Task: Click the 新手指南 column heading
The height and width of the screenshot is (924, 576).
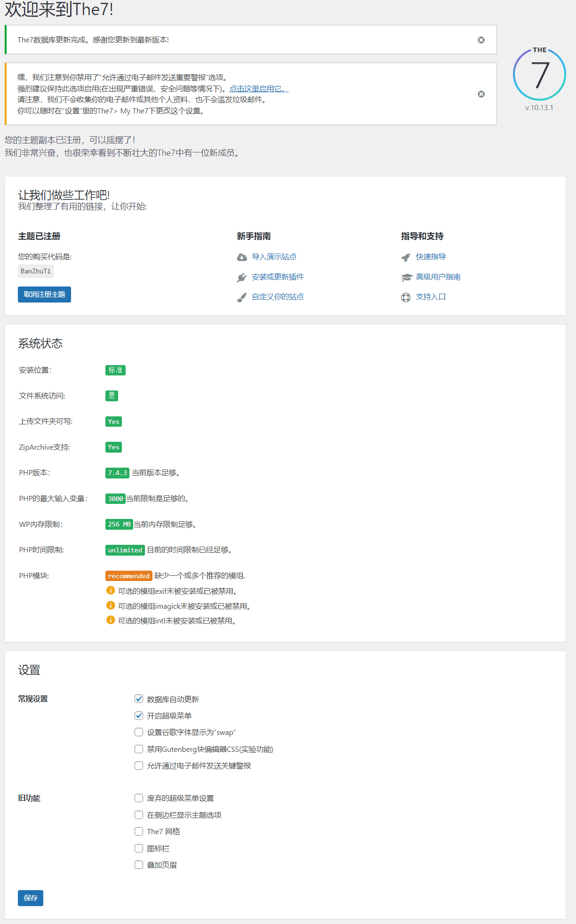Action: point(254,236)
